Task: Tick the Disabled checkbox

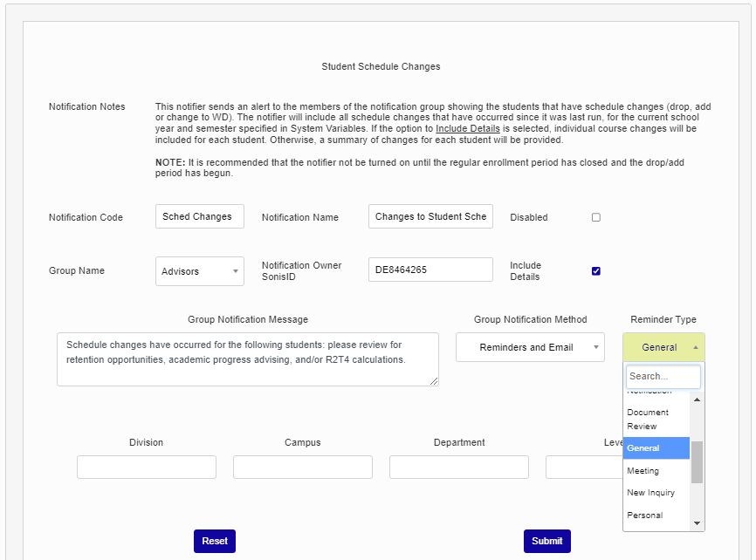Action: [596, 217]
